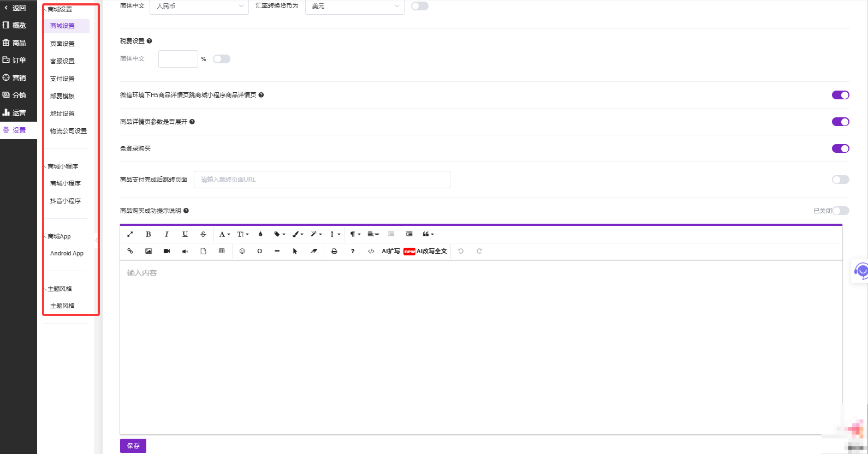Toggle the tax percentage switch
This screenshot has width=868, height=454.
click(222, 59)
